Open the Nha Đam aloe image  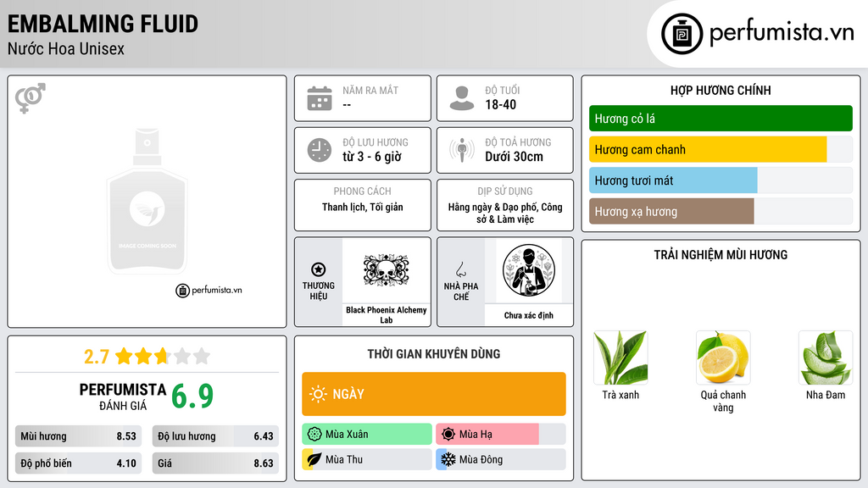(826, 358)
